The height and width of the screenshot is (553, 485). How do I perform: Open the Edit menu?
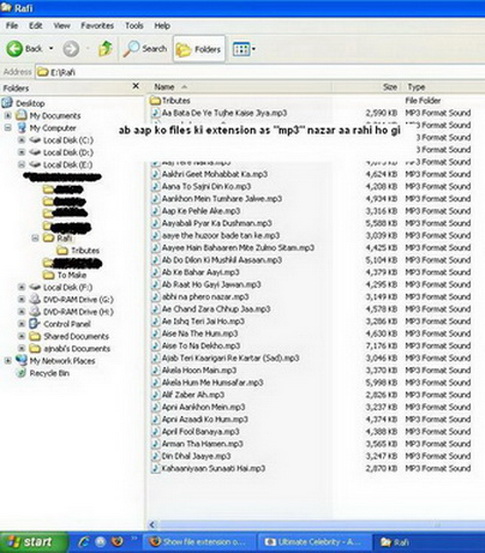point(36,26)
